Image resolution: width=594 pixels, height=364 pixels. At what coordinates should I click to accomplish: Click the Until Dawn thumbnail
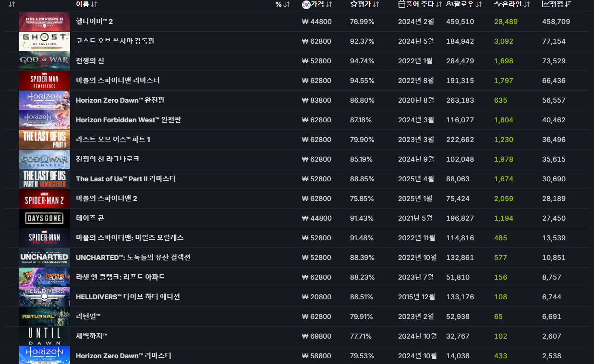click(44, 336)
